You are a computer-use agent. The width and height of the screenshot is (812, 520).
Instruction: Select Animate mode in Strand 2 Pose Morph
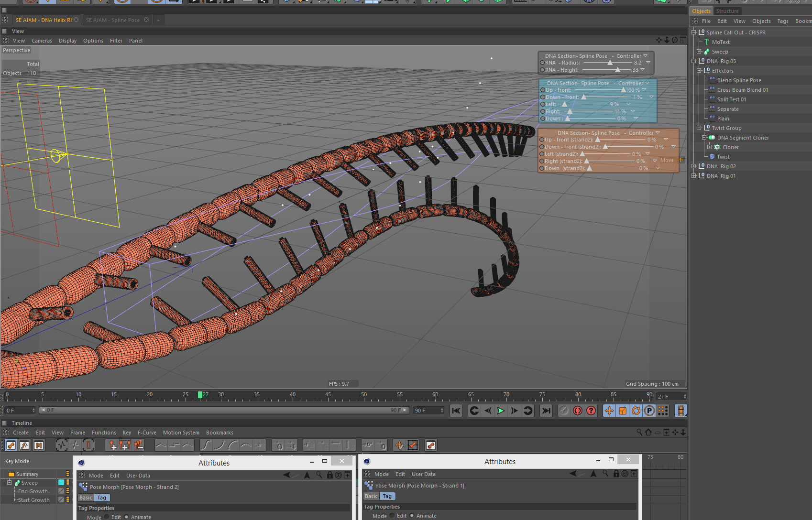(x=127, y=517)
